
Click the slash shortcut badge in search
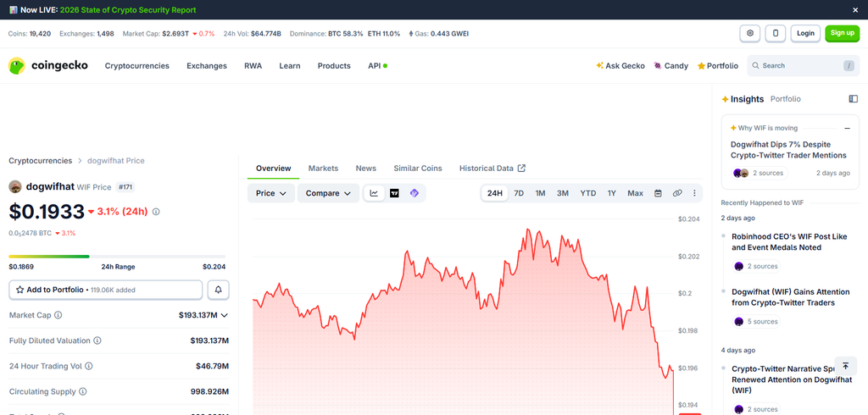[849, 66]
